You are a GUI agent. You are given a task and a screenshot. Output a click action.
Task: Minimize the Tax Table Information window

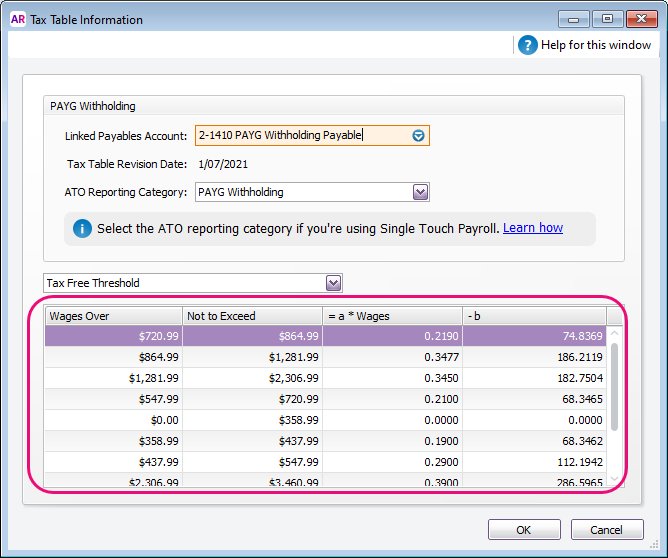[573, 19]
